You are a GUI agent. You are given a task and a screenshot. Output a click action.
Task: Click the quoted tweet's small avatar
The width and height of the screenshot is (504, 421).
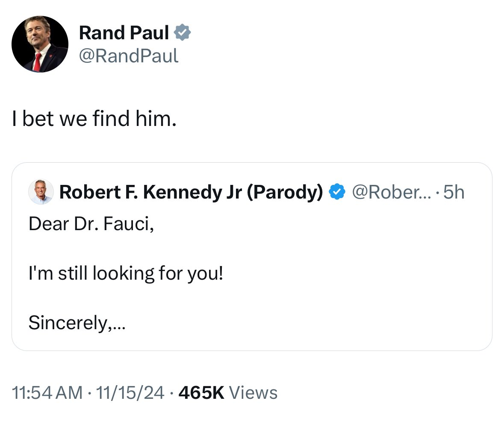[x=41, y=192]
